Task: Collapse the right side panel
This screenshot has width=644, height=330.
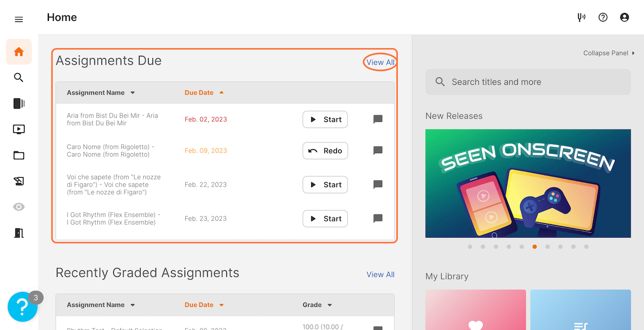Action: tap(609, 53)
